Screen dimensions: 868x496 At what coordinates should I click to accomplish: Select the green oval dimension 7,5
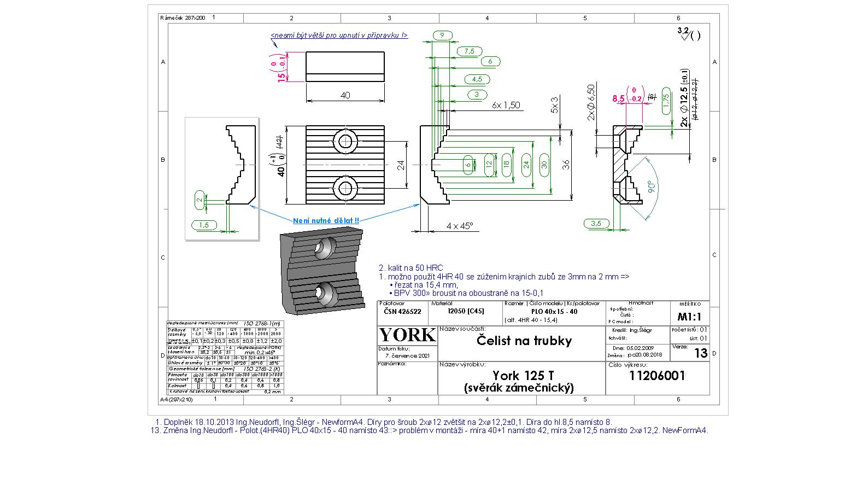coord(469,51)
